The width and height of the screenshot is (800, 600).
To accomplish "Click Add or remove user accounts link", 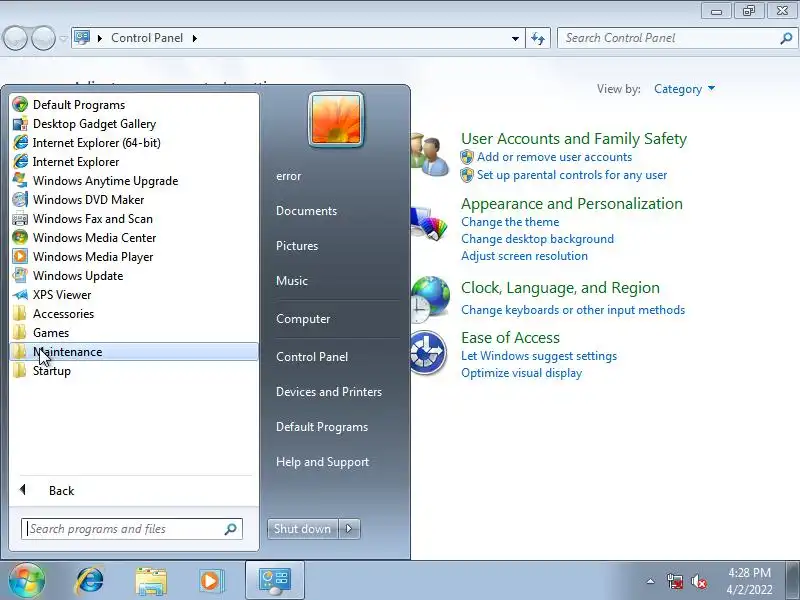I will click(554, 157).
